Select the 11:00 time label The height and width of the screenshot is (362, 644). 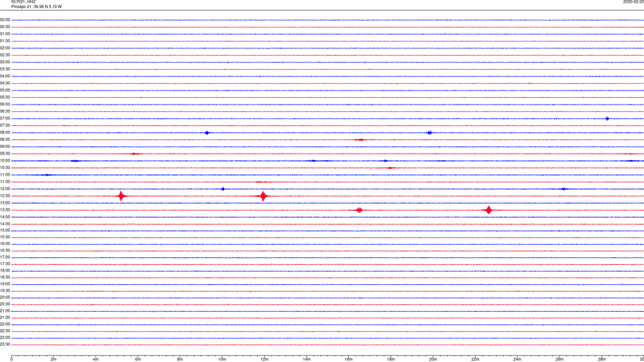tap(5, 175)
